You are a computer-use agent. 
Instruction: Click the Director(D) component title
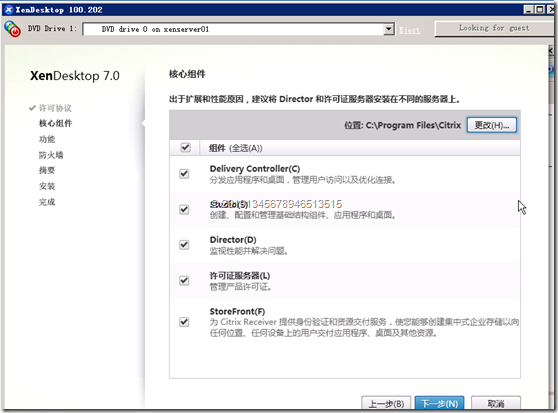pyautogui.click(x=233, y=240)
